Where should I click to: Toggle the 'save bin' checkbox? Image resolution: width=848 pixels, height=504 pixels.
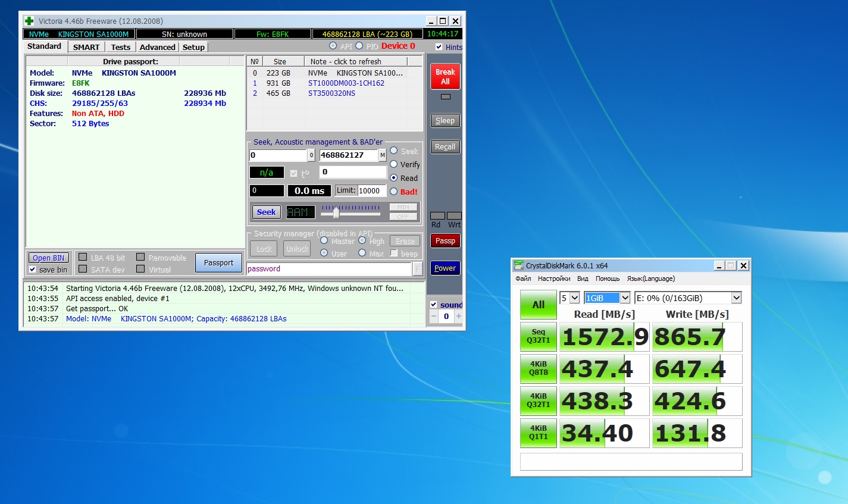point(33,270)
